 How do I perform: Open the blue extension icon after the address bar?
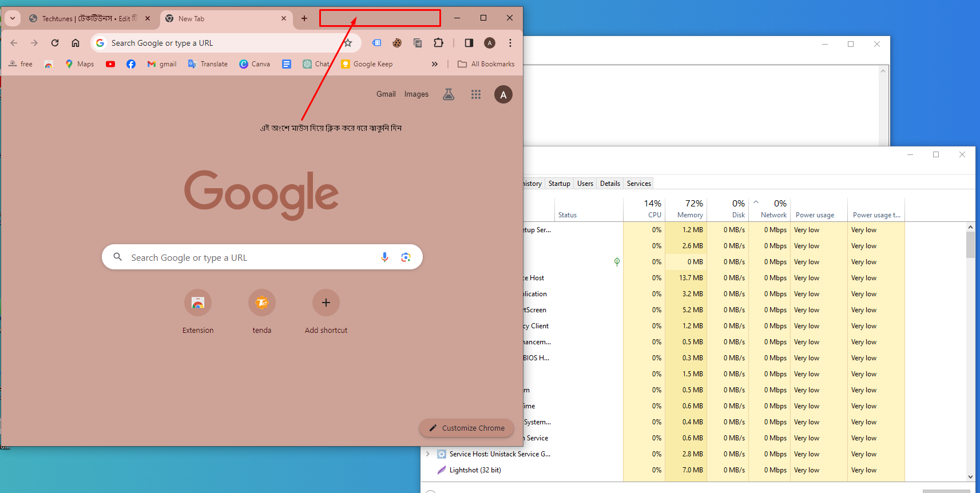click(x=376, y=43)
